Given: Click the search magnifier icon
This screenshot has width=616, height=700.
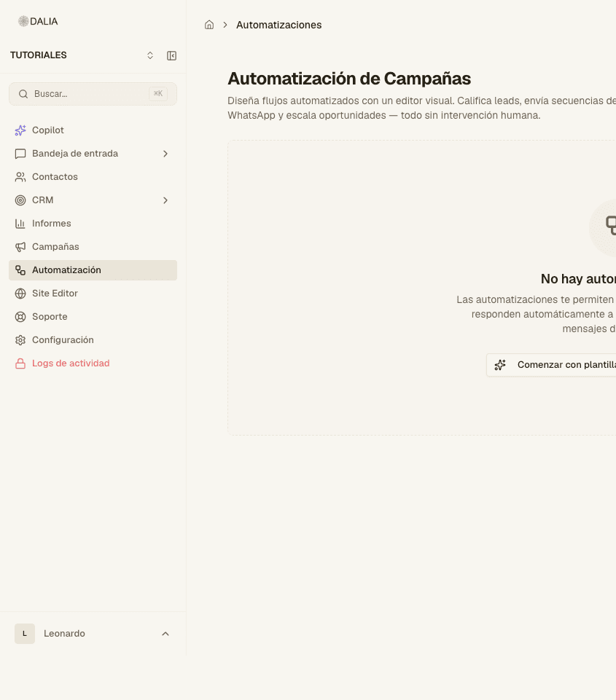Looking at the screenshot, I should 23,94.
